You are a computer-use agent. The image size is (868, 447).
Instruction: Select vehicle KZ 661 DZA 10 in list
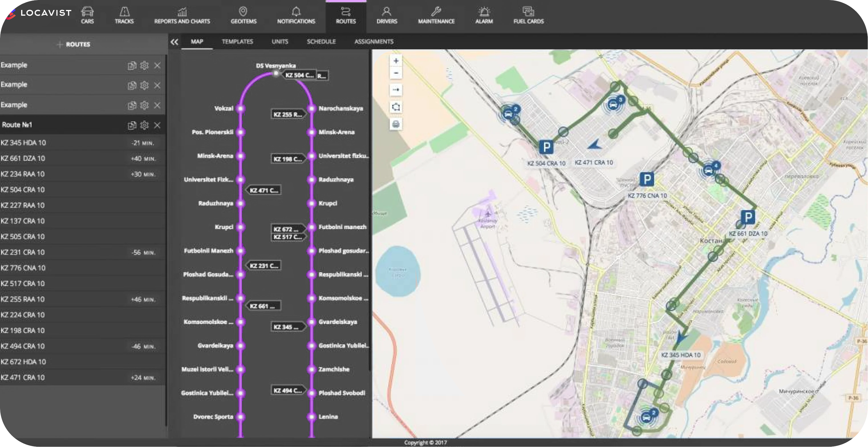(x=23, y=158)
